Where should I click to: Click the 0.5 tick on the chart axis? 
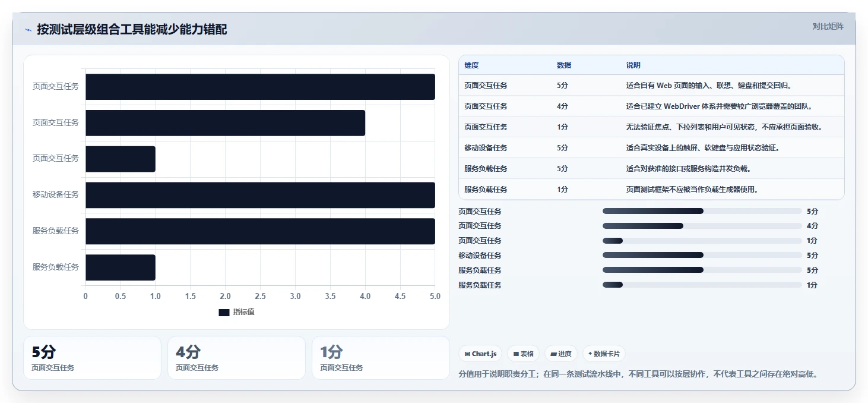(121, 296)
